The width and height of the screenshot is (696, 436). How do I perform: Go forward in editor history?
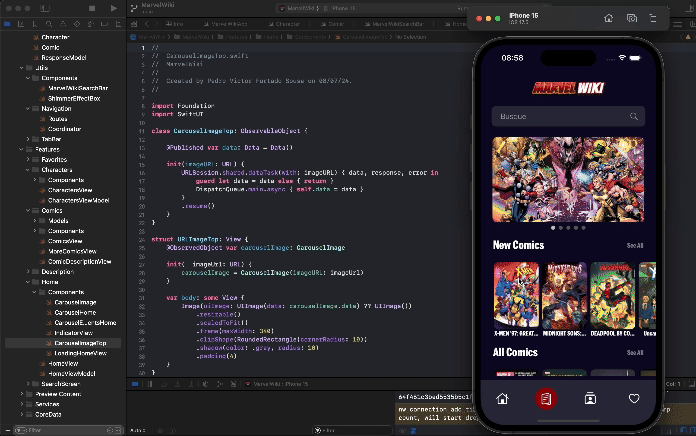[x=156, y=24]
